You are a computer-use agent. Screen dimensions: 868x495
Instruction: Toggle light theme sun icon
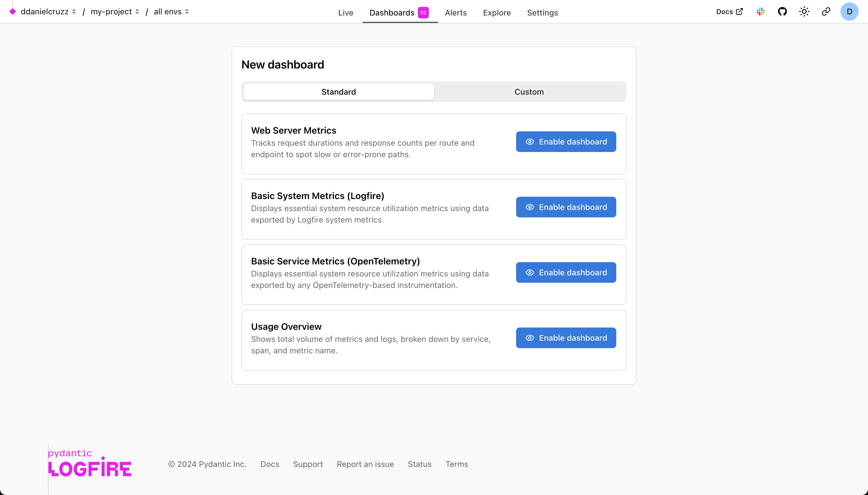(804, 11)
